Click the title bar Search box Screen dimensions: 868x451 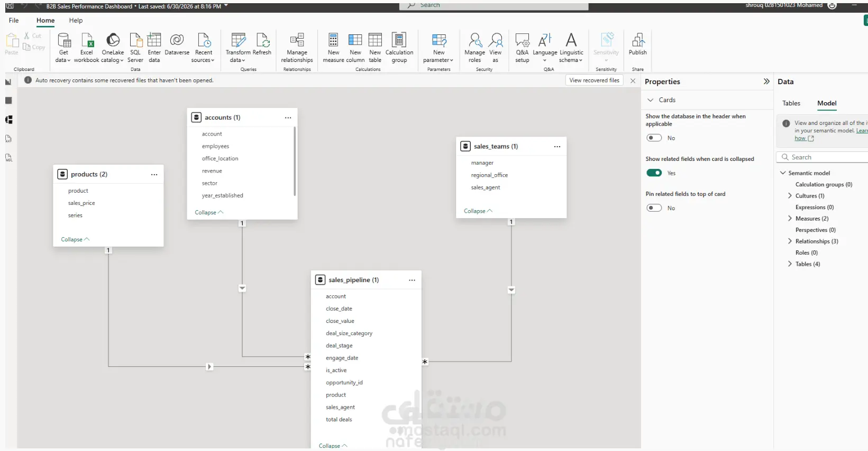[494, 5]
